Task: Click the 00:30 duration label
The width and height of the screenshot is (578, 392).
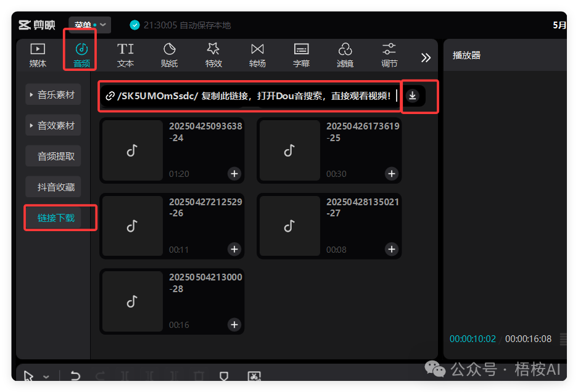Action: [336, 174]
